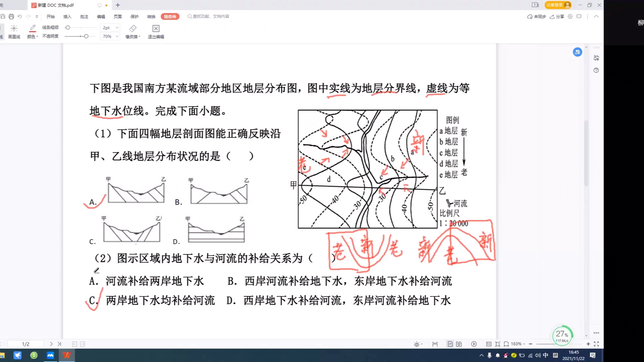
Task: Click the document vertical scrollbar
Action: point(586,153)
